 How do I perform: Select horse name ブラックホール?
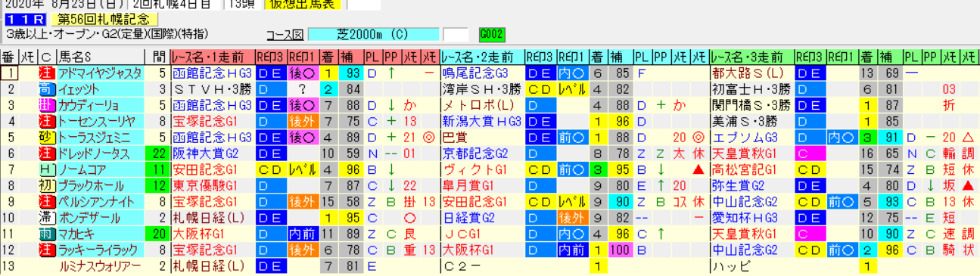tap(101, 186)
